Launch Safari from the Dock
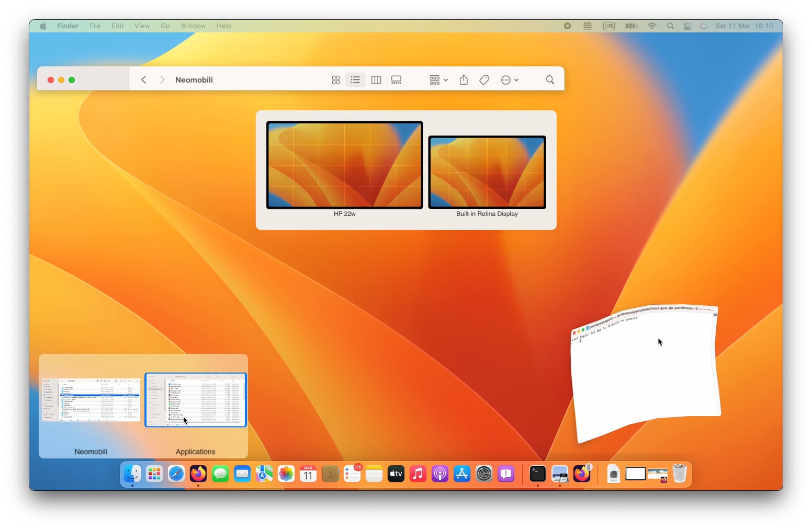This screenshot has height=529, width=812. [x=176, y=474]
